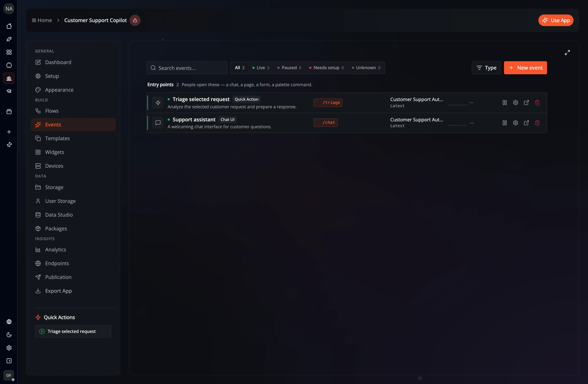The width and height of the screenshot is (588, 384).
Task: Click the /chat command tag
Action: [326, 123]
